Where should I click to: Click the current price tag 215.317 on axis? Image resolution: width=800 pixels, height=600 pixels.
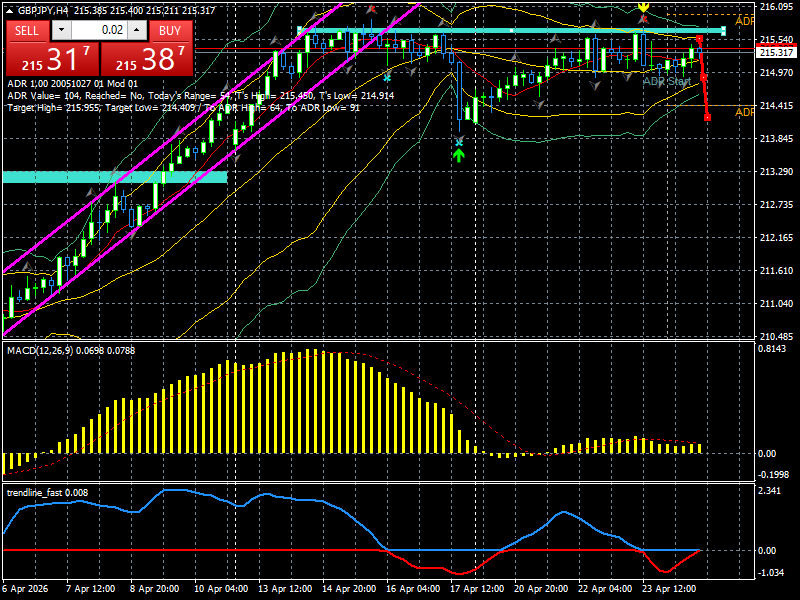click(776, 53)
